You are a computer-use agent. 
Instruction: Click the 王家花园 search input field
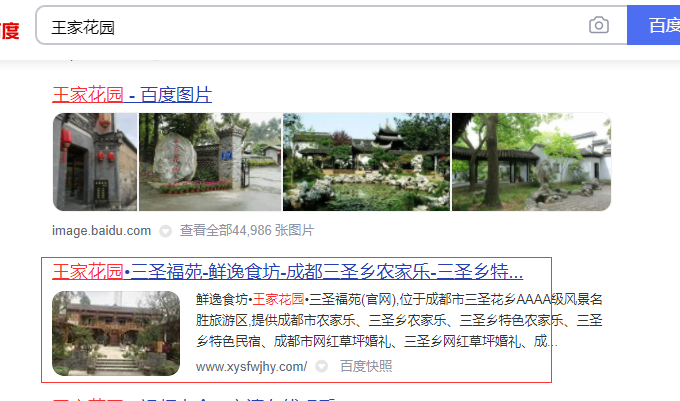(331, 25)
